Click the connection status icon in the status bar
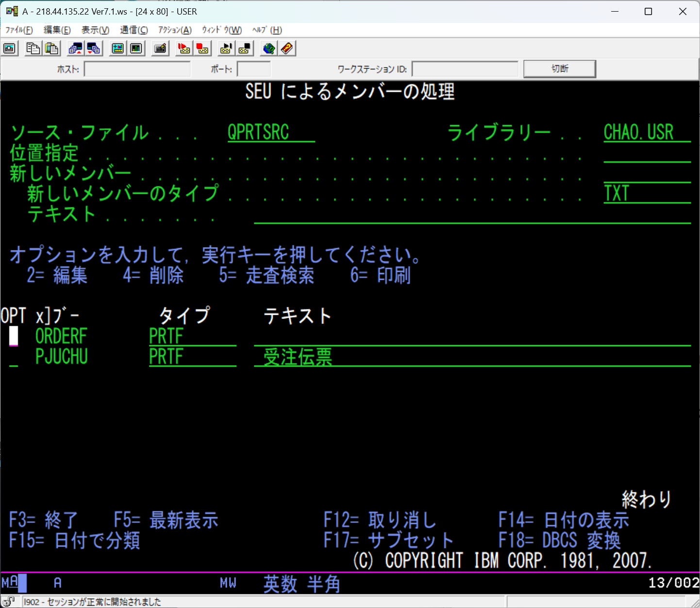This screenshot has width=700, height=608. tap(9, 602)
